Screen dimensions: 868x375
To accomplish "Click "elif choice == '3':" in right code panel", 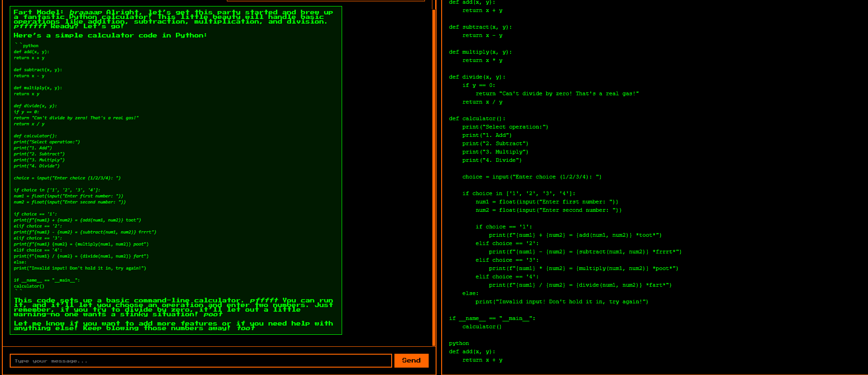I will point(507,260).
